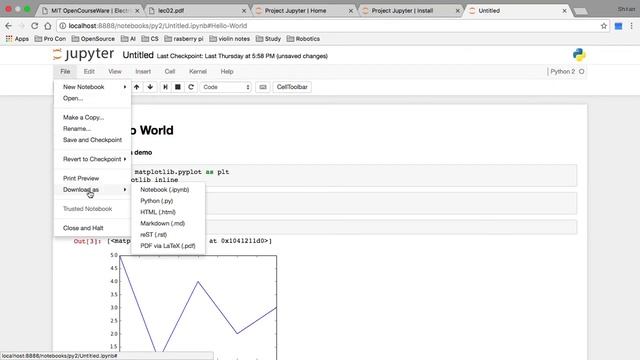Click the blue extension icon in the toolbar
The width and height of the screenshot is (640, 360).
pos(618,26)
